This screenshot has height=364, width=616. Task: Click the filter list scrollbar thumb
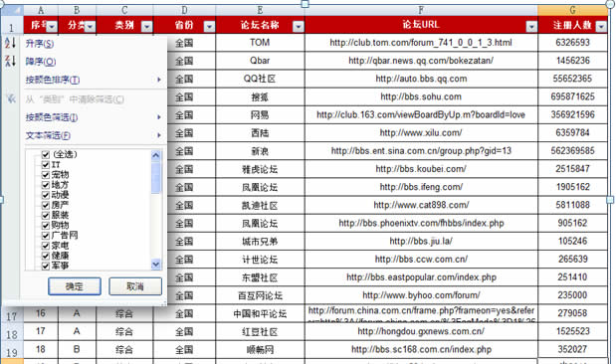156,177
